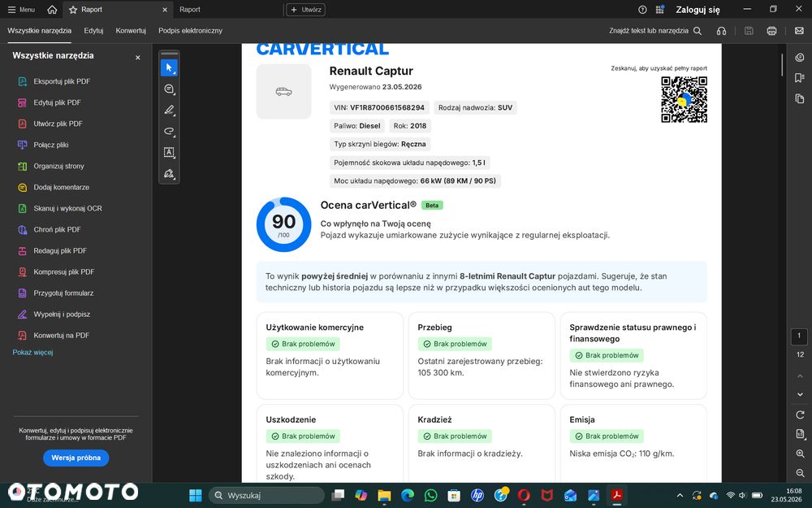Click the Znajdź tekst lub narzędzia search
The image size is (812, 508).
pos(655,31)
